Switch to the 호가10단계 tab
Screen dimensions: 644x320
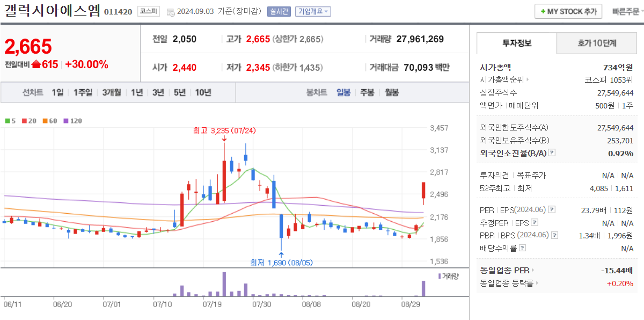[597, 43]
